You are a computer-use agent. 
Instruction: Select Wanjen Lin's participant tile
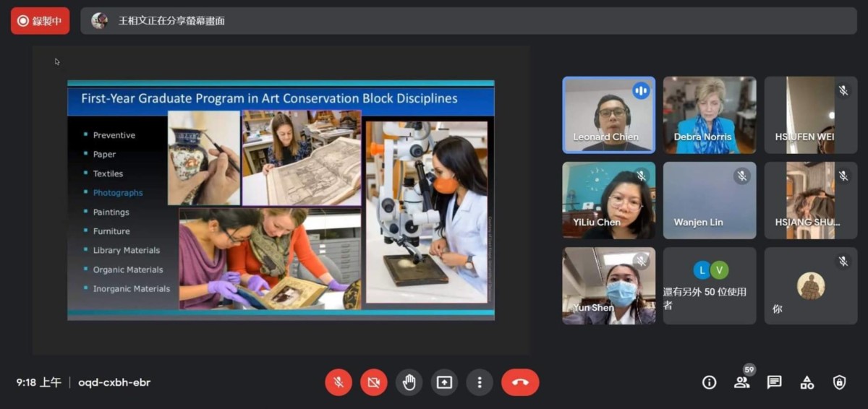(x=710, y=200)
